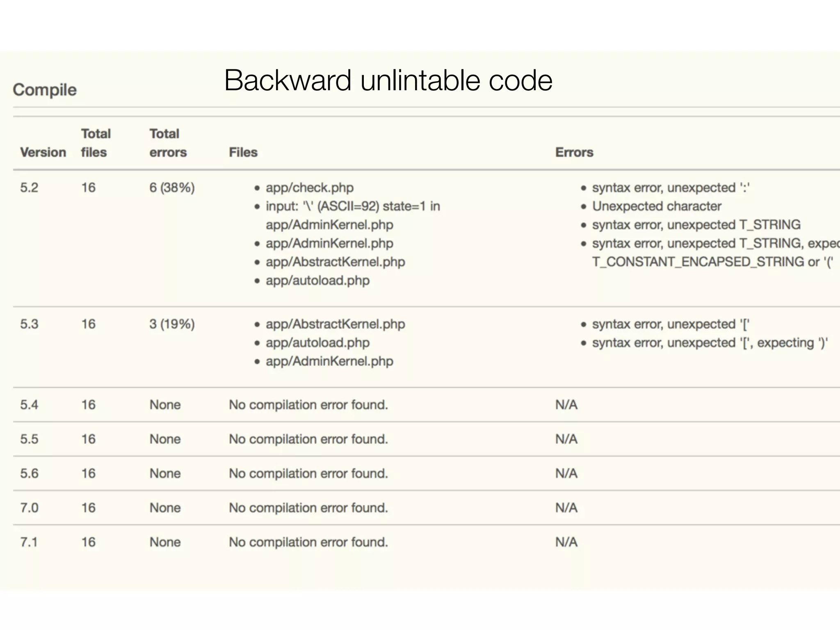Click the 'Unexpected character' error entry
Viewport: 840px width, 630px height.
[x=656, y=206]
